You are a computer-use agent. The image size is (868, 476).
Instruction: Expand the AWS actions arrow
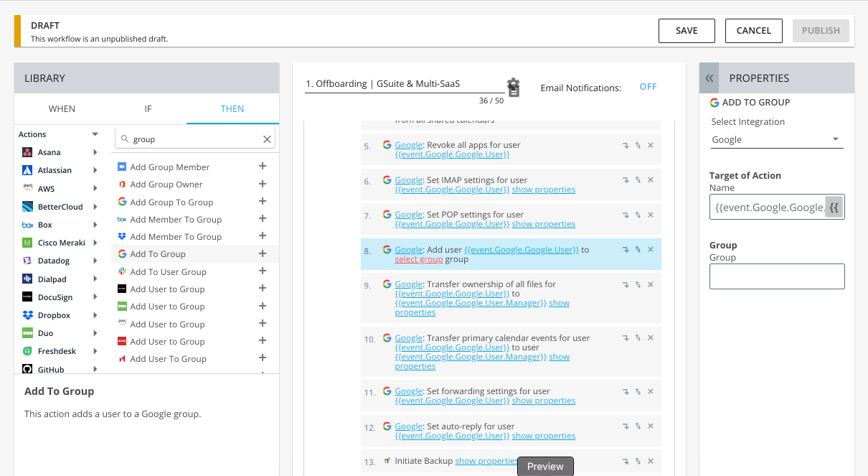pyautogui.click(x=95, y=188)
